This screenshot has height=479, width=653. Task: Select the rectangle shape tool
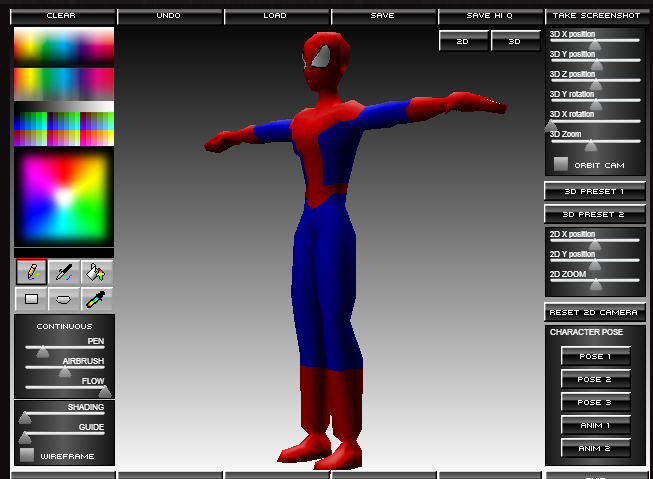click(32, 299)
